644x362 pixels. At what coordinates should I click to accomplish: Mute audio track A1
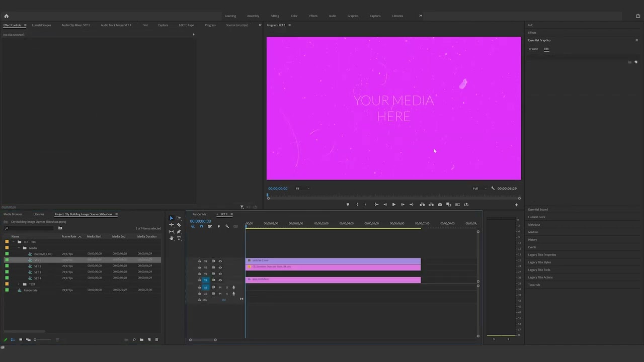tap(220, 288)
